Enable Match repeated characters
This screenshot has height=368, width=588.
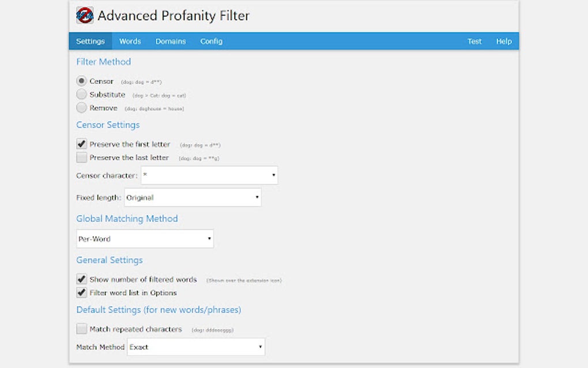click(x=81, y=329)
